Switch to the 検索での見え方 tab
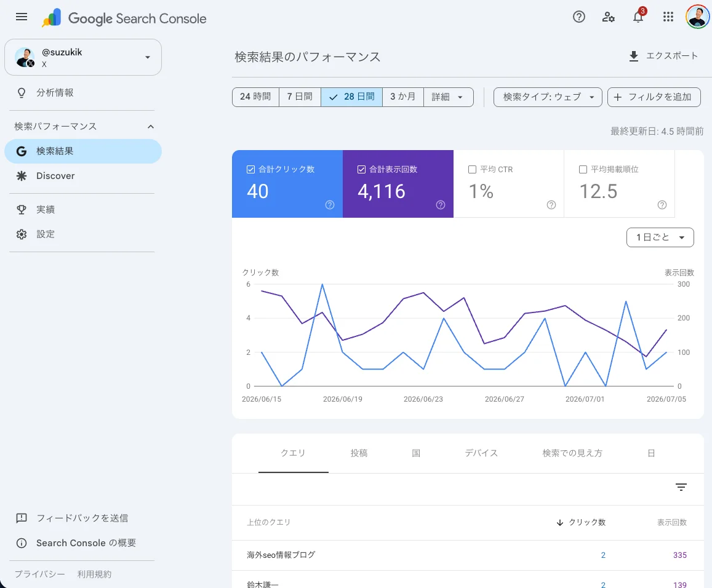Screen dimensions: 712x588 point(572,453)
